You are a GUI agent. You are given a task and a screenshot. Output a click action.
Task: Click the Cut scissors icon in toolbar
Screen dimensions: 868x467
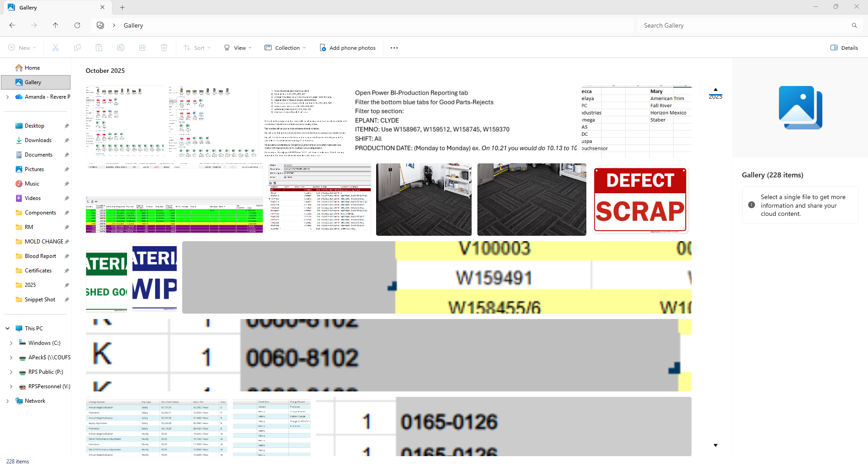56,48
